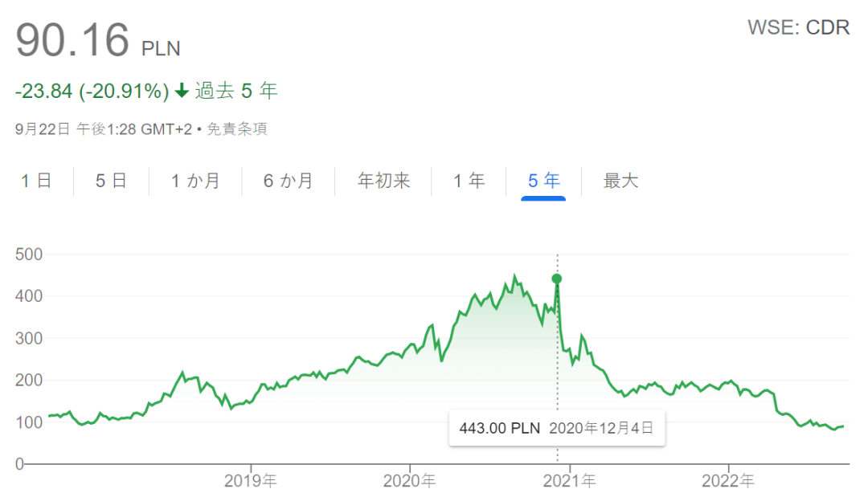Click the 2022年 x-axis label
868x497 pixels.
pyautogui.click(x=728, y=481)
